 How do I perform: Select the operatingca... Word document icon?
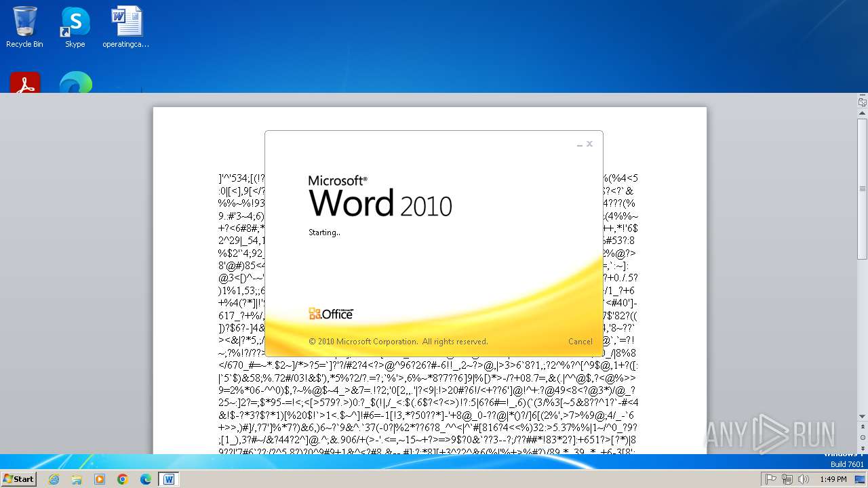pos(126,27)
